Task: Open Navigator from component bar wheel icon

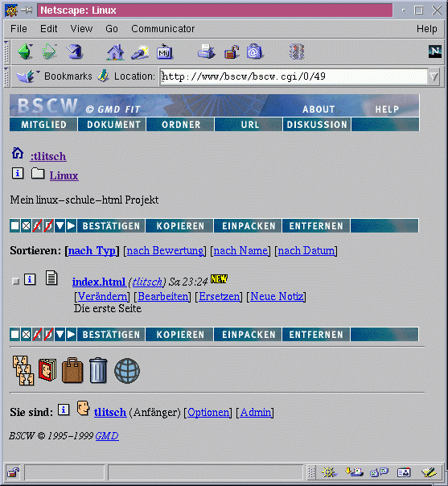Action: (329, 472)
